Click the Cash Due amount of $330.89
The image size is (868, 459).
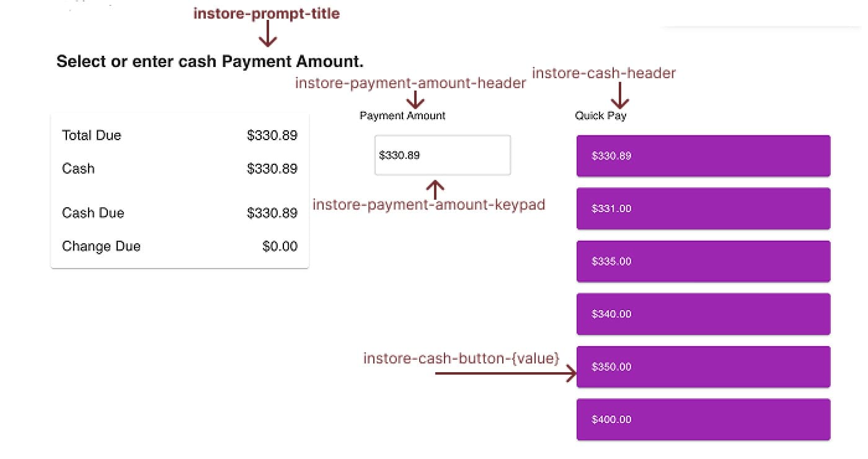(273, 213)
